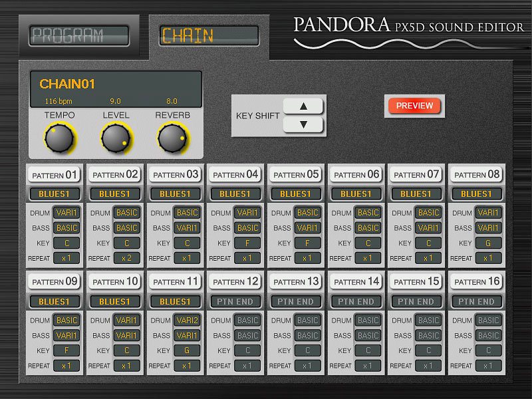Click the Key Shift up arrow
The height and width of the screenshot is (399, 532).
coord(303,106)
